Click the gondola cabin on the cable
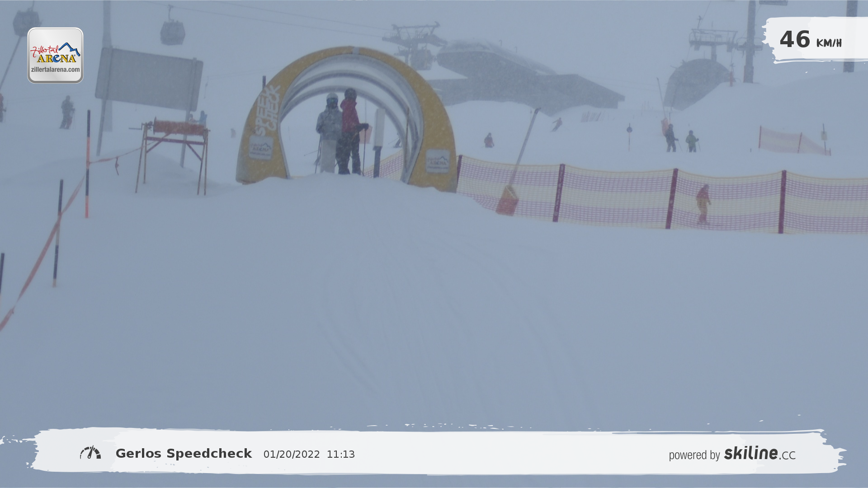Viewport: 868px width, 488px height. pos(172,32)
